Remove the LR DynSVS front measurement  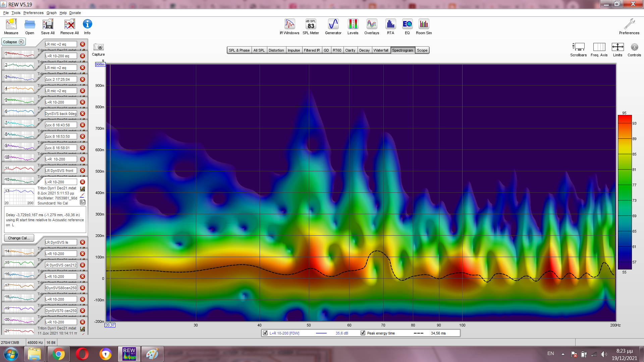pyautogui.click(x=83, y=171)
